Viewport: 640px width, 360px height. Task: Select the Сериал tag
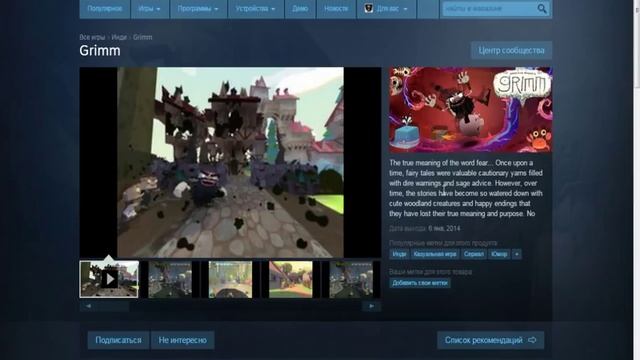(473, 254)
